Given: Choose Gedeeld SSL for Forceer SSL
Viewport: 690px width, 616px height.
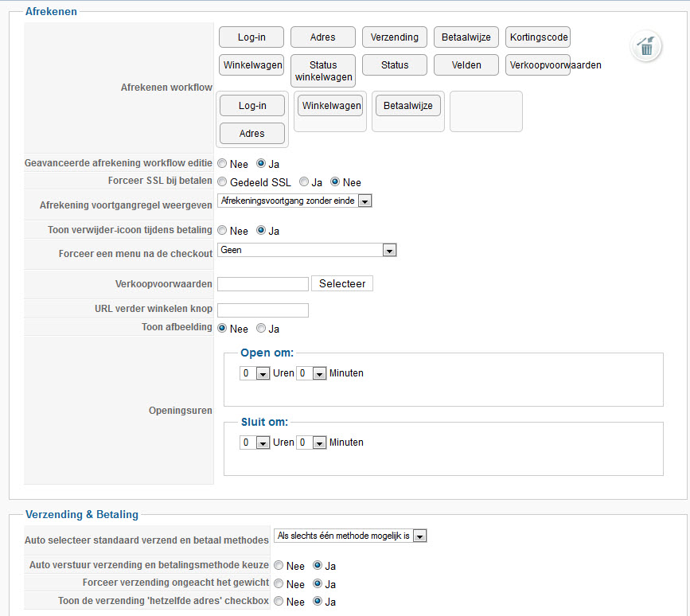Looking at the screenshot, I should (223, 182).
